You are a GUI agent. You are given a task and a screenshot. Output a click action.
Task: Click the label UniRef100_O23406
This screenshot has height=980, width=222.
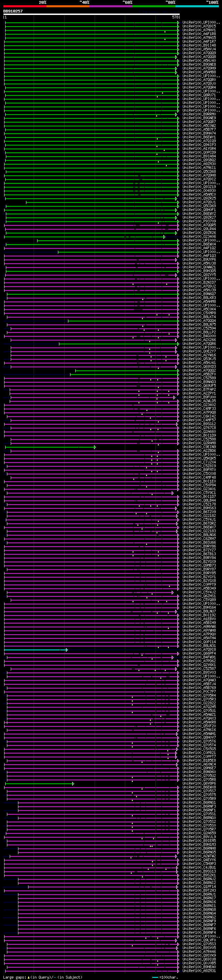(x=199, y=237)
